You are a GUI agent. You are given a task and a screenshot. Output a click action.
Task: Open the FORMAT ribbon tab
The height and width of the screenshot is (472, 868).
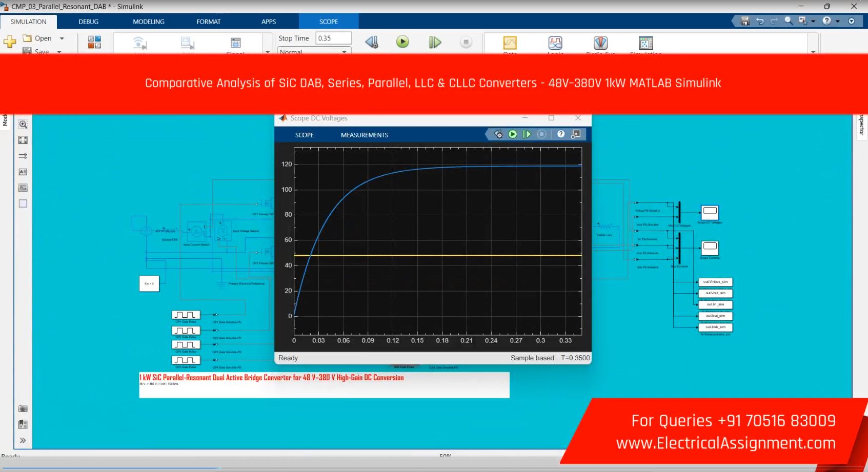point(209,22)
